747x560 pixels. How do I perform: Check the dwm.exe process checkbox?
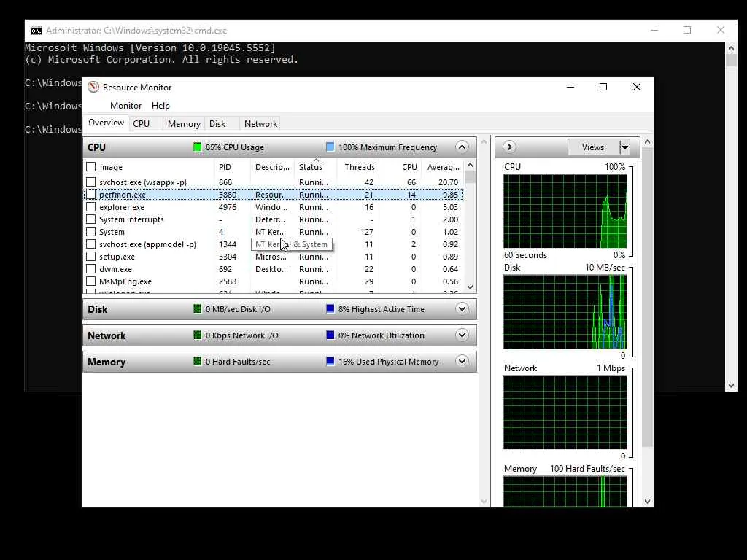(x=90, y=268)
